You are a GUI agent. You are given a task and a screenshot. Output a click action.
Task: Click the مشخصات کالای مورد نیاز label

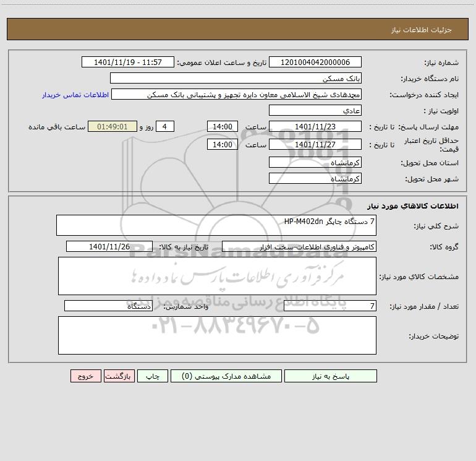(x=419, y=277)
